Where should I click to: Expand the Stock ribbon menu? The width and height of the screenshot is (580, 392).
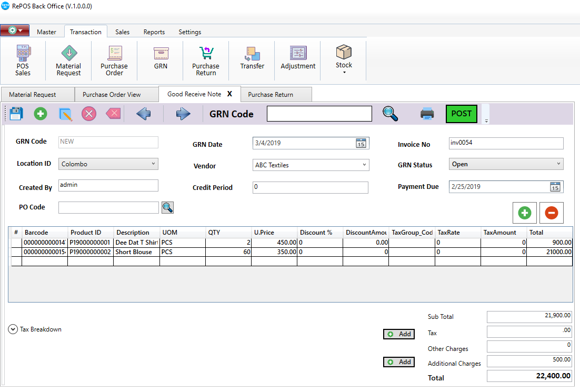point(344,59)
